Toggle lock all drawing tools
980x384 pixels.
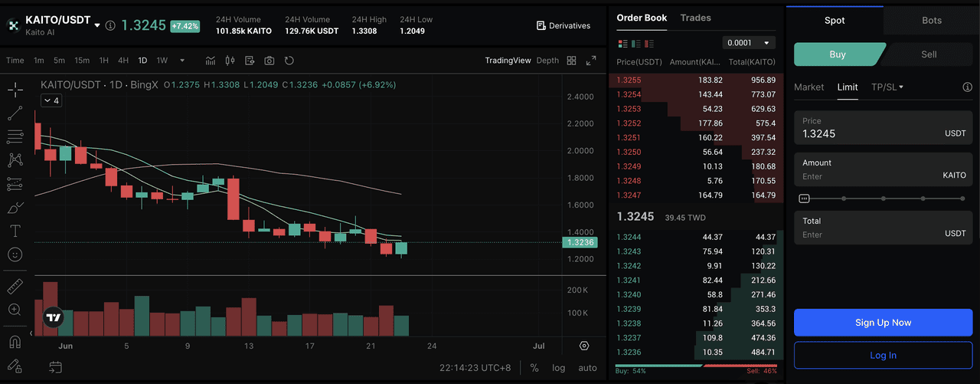[x=15, y=365]
